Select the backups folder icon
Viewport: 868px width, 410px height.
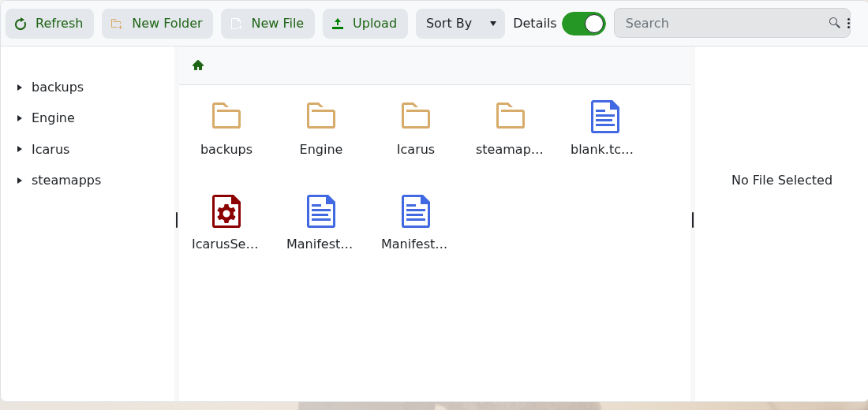pyautogui.click(x=226, y=116)
